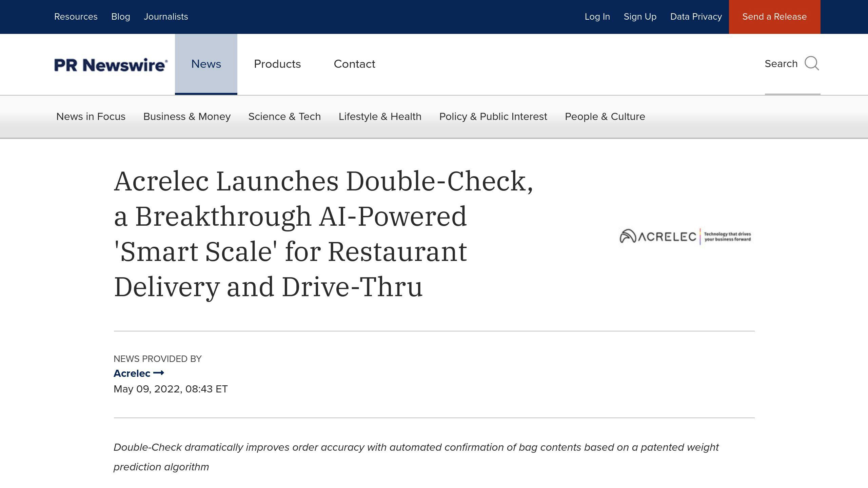
Task: Open the Products menu
Action: (277, 64)
